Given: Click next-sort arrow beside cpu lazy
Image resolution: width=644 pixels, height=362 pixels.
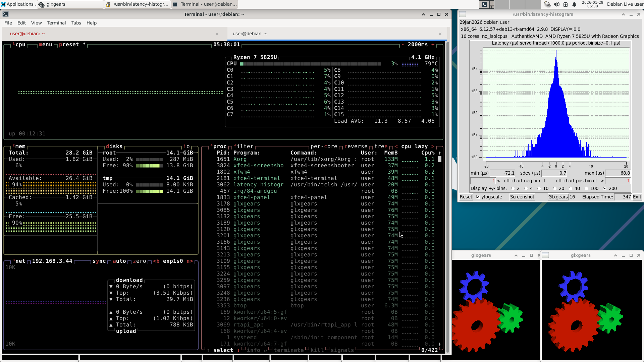Looking at the screenshot, I should [433, 146].
